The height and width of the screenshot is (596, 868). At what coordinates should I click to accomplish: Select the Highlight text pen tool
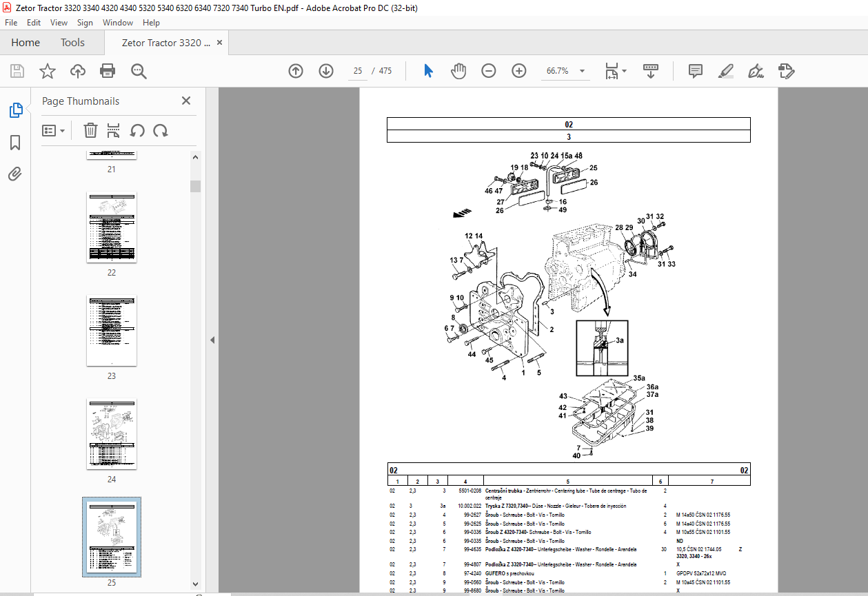725,71
